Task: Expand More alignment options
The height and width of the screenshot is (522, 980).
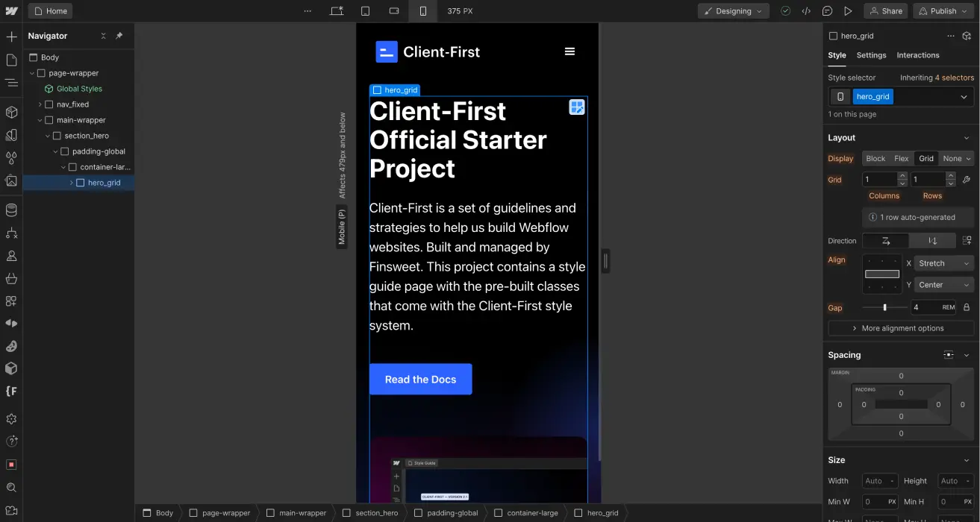Action: tap(900, 328)
